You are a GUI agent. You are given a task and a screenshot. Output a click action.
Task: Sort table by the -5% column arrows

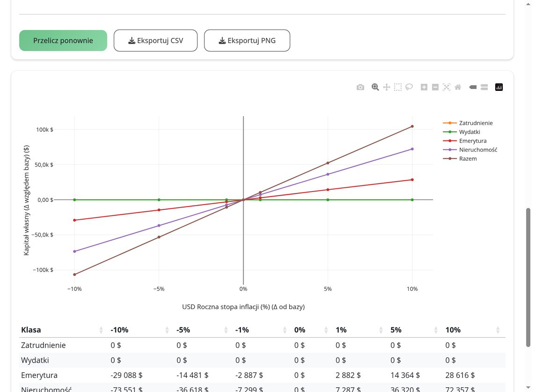[226, 330]
